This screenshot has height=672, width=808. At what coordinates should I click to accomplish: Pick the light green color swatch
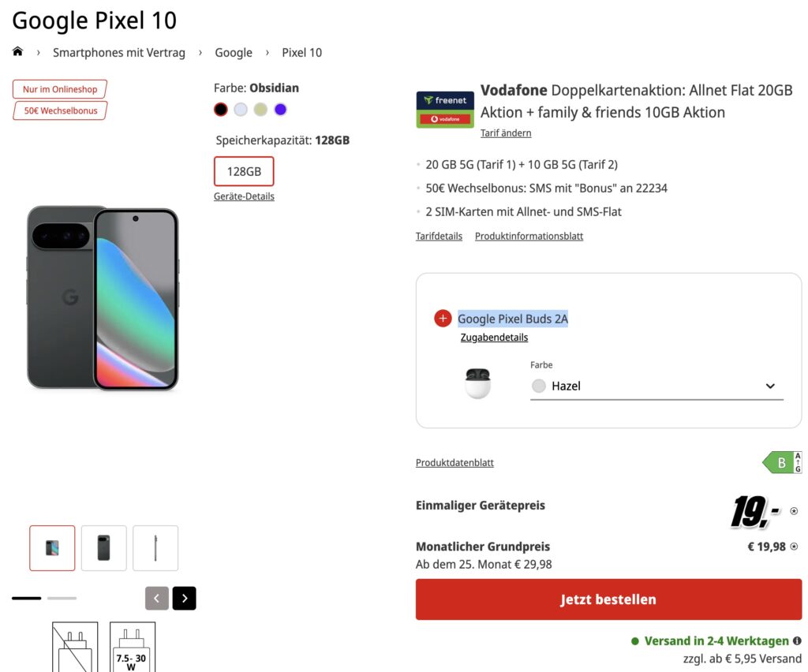tap(260, 110)
